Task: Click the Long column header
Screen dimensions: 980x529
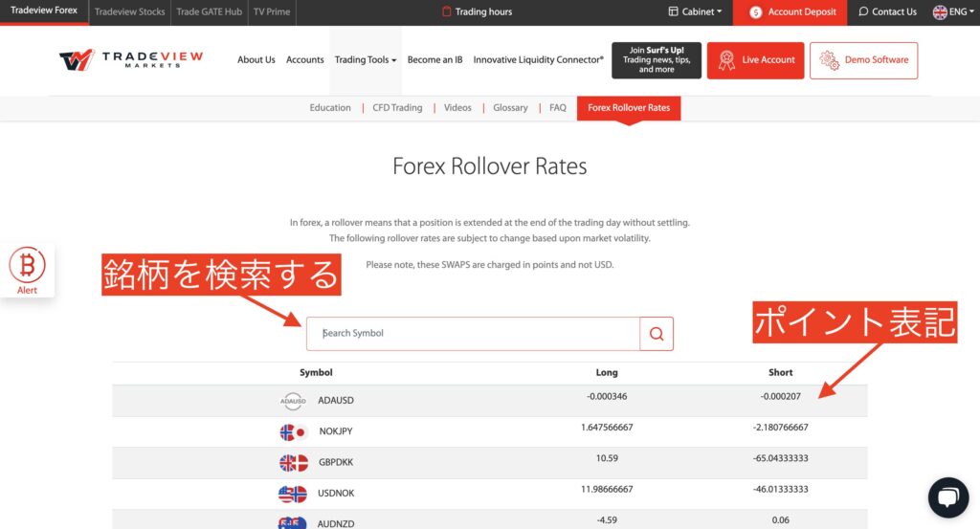Action: click(x=606, y=372)
